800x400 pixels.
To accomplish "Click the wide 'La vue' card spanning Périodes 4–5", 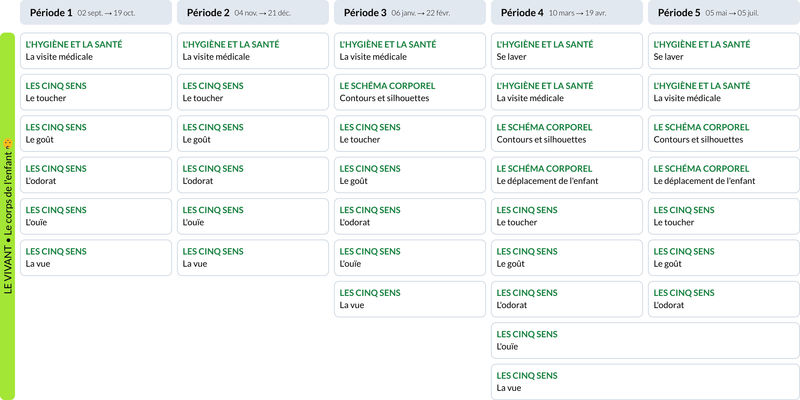I will tap(645, 382).
